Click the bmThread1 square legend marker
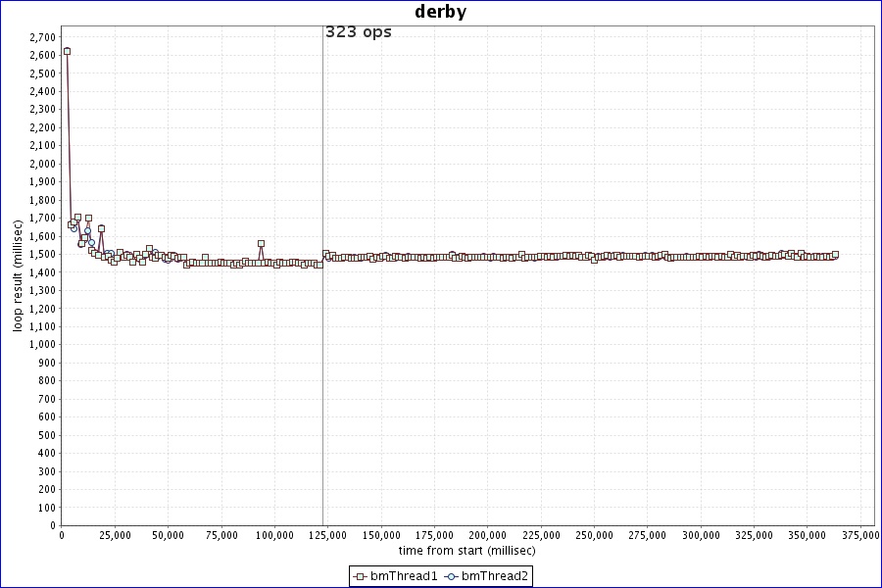Viewport: 882px width, 588px height. (361, 576)
